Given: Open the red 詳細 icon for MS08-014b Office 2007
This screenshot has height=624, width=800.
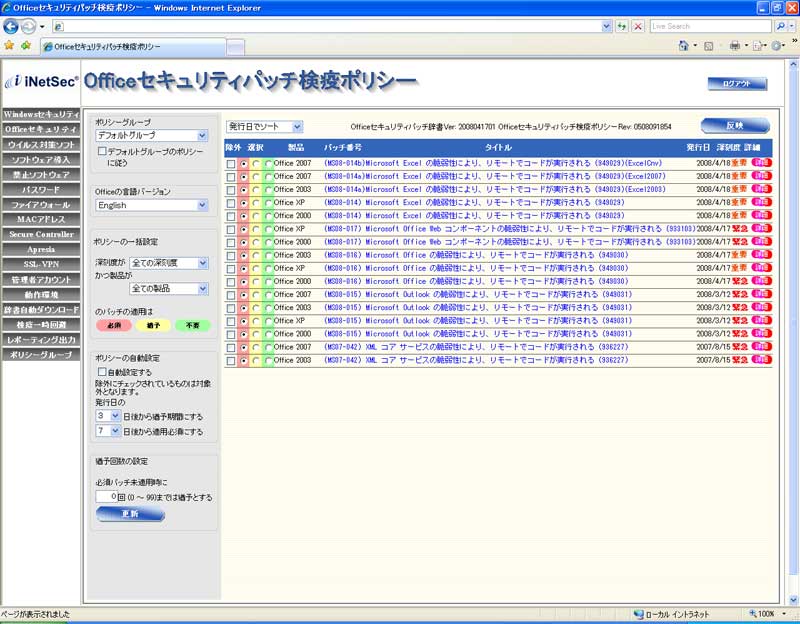Looking at the screenshot, I should 762,163.
